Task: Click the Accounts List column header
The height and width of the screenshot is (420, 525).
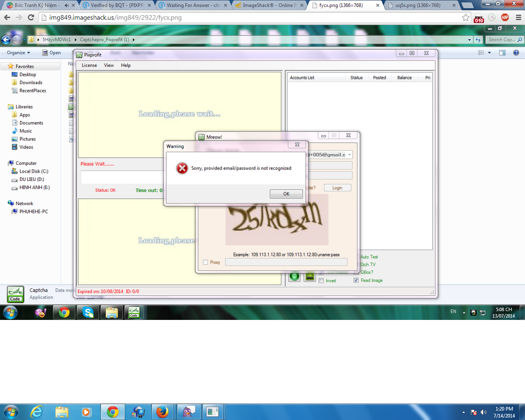Action: 316,78
